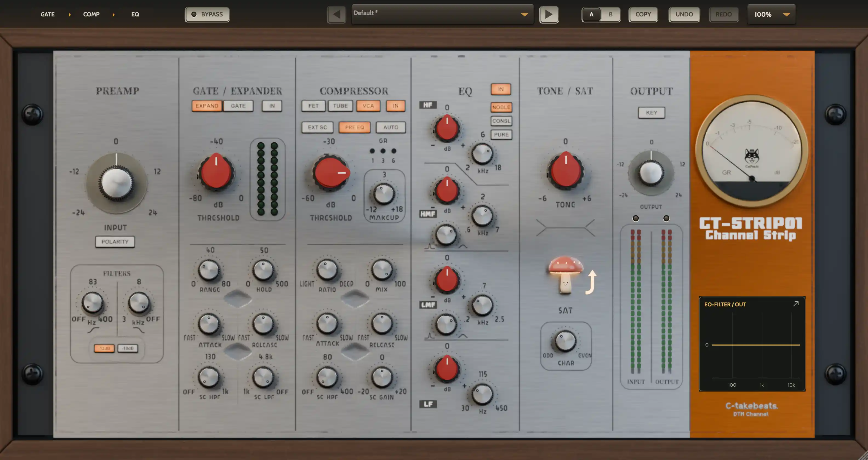Screen dimensions: 868x460
Task: Toggle the BYPASS switch
Action: coord(207,15)
